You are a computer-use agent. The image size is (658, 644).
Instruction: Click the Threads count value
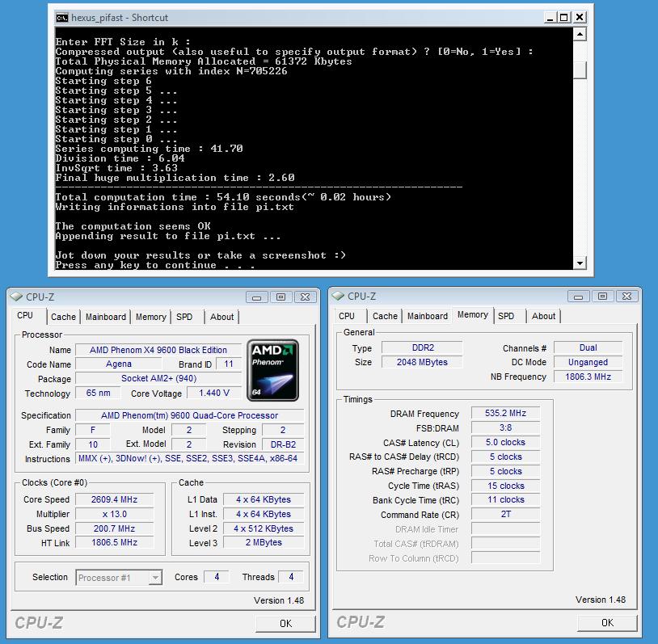(x=291, y=577)
